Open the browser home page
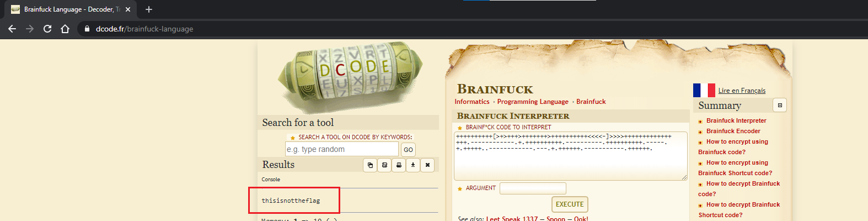The image size is (868, 221). click(x=65, y=29)
